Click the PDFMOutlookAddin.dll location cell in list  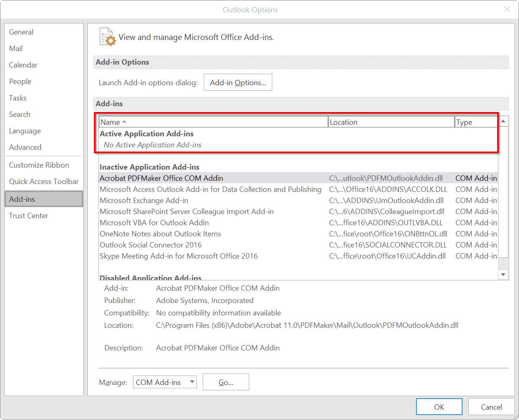click(386, 178)
